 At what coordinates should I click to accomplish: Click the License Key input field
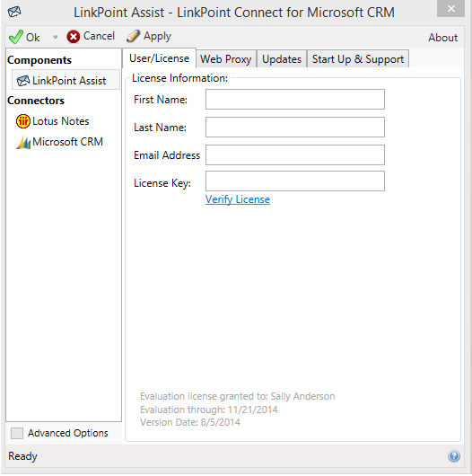coord(295,181)
